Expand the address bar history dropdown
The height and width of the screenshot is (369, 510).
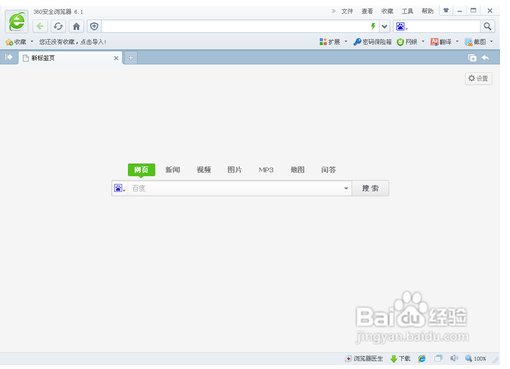[x=384, y=26]
